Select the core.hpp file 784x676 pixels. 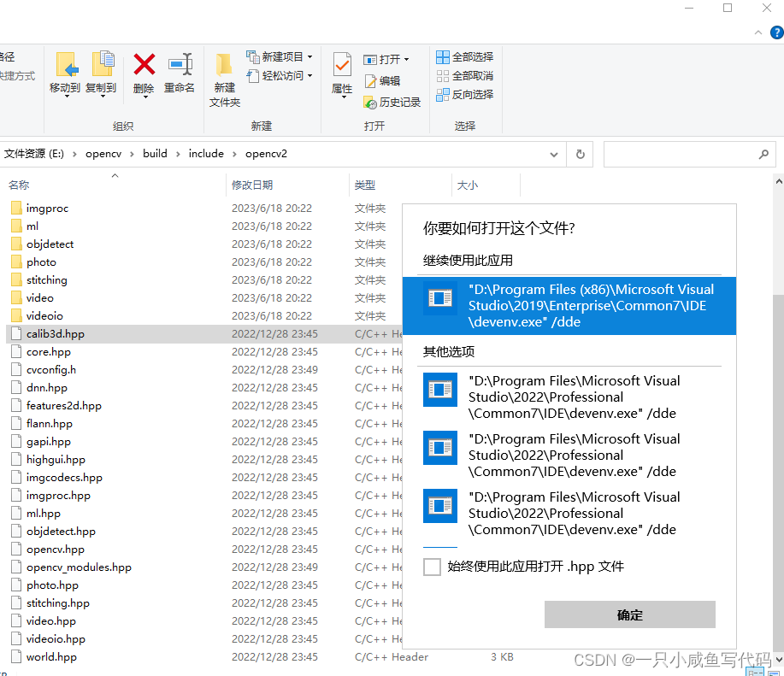(x=49, y=352)
